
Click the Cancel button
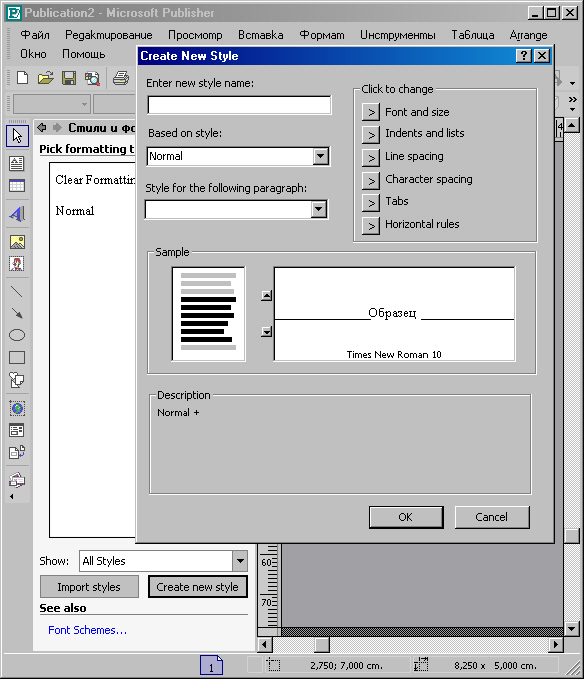coord(492,517)
